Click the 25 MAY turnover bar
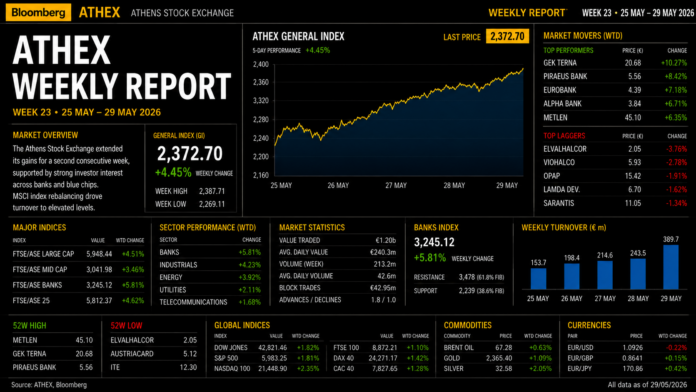The image size is (696, 392). point(538,279)
